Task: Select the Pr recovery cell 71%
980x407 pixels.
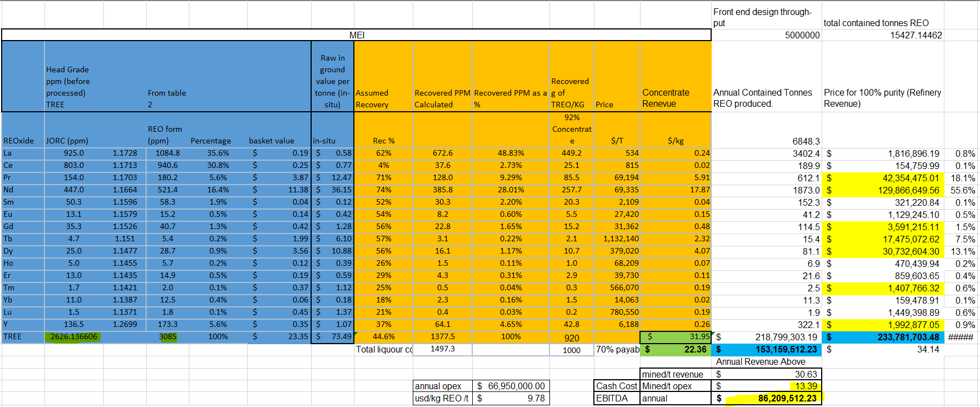Action: (x=383, y=177)
